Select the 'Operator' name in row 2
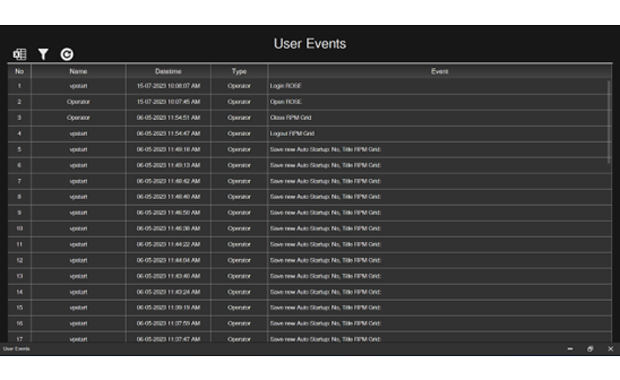Image resolution: width=620 pixels, height=380 pixels. click(78, 102)
